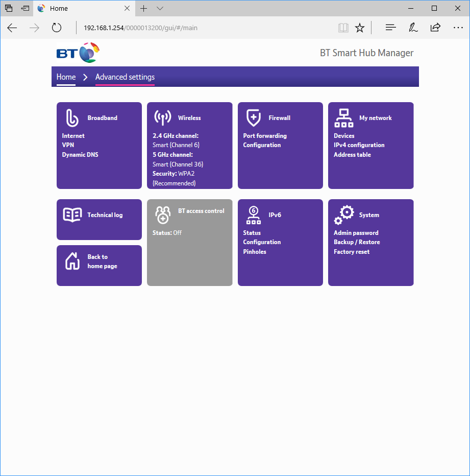Open the Edge Hub icon
Viewport: 470px width, 476px height.
coord(390,28)
